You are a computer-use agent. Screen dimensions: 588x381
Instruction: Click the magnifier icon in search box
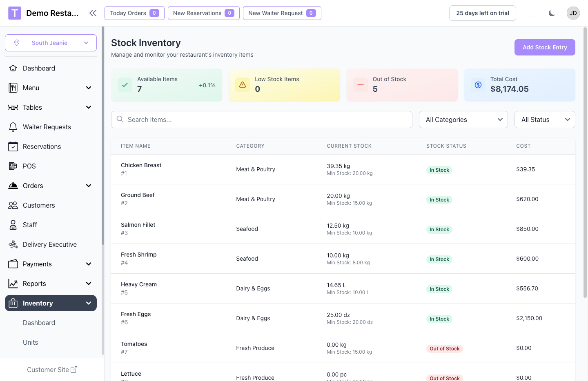pyautogui.click(x=120, y=119)
